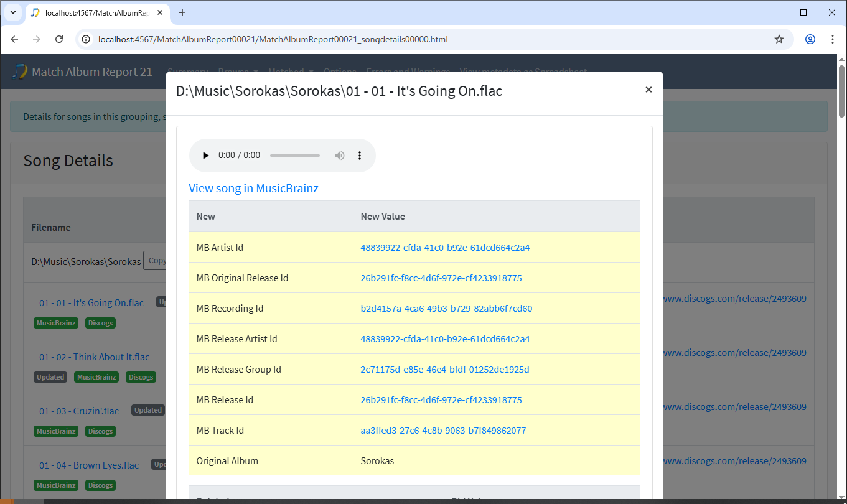Open Chrome three-dot menu
Image resolution: width=847 pixels, height=504 pixels.
point(833,39)
